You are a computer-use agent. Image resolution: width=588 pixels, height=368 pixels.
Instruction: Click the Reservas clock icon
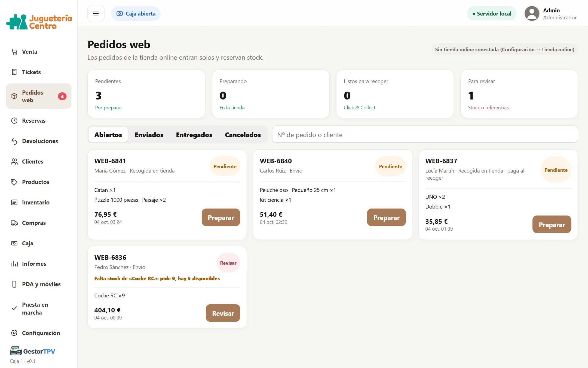coord(14,121)
